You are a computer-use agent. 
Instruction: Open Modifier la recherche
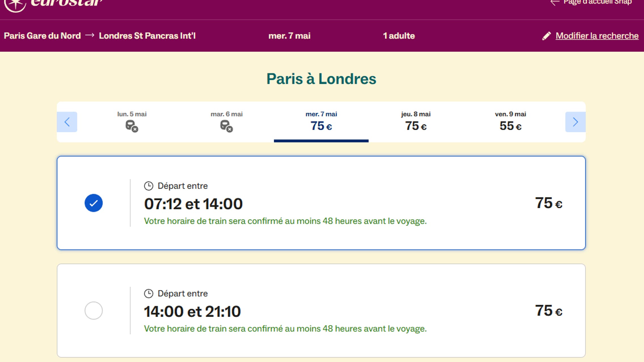tap(596, 36)
